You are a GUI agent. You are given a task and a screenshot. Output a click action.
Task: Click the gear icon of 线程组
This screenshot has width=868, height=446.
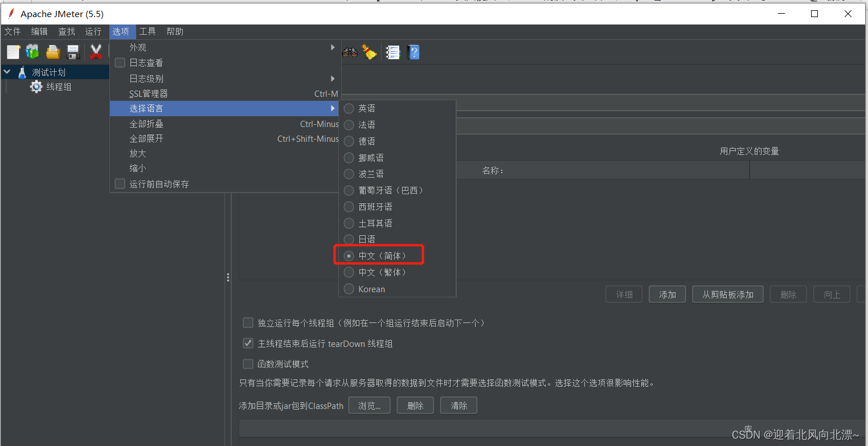click(36, 87)
